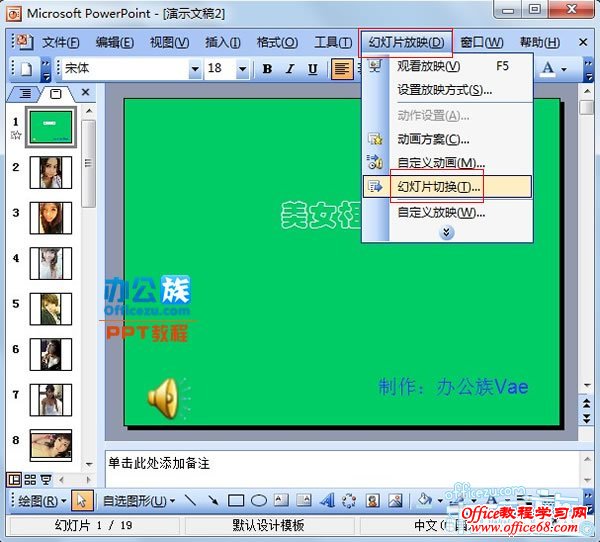
Task: Toggle left text alignment
Action: click(x=342, y=69)
